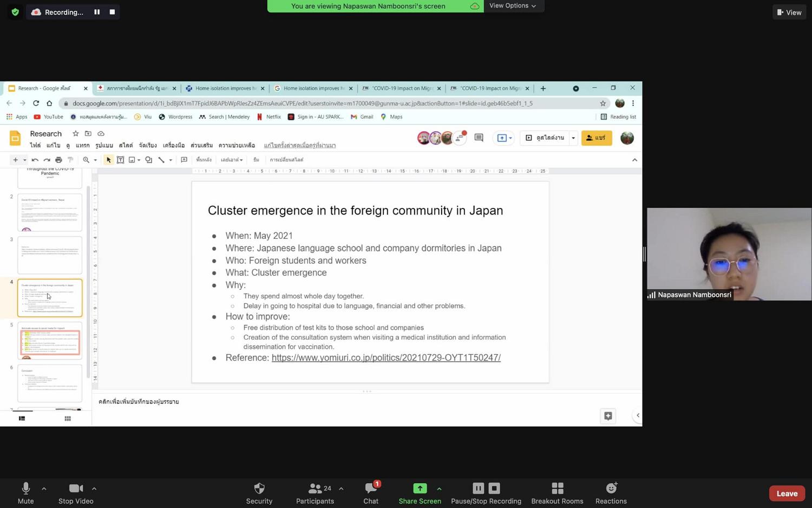This screenshot has height=508, width=812.
Task: Select the arrow cursor tool
Action: 108,160
